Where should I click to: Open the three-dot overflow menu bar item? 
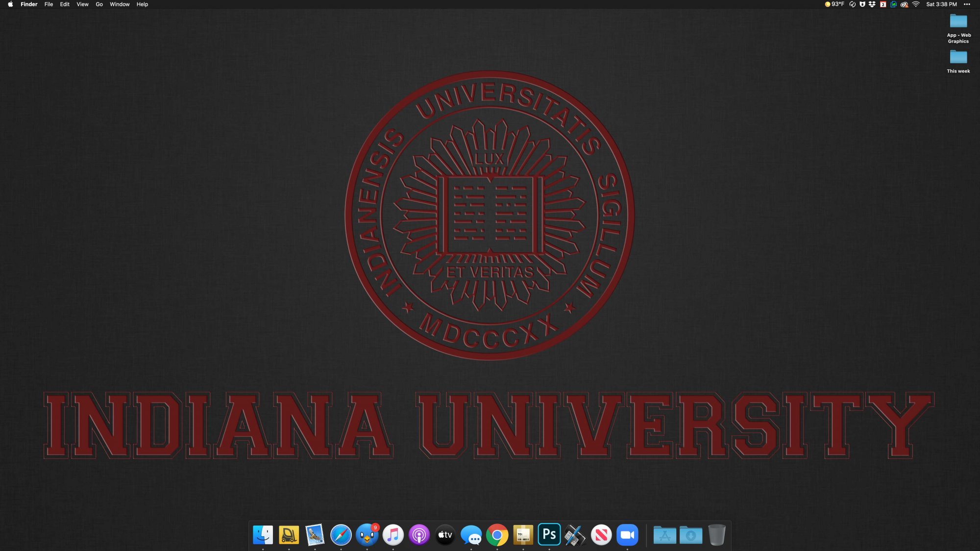967,4
